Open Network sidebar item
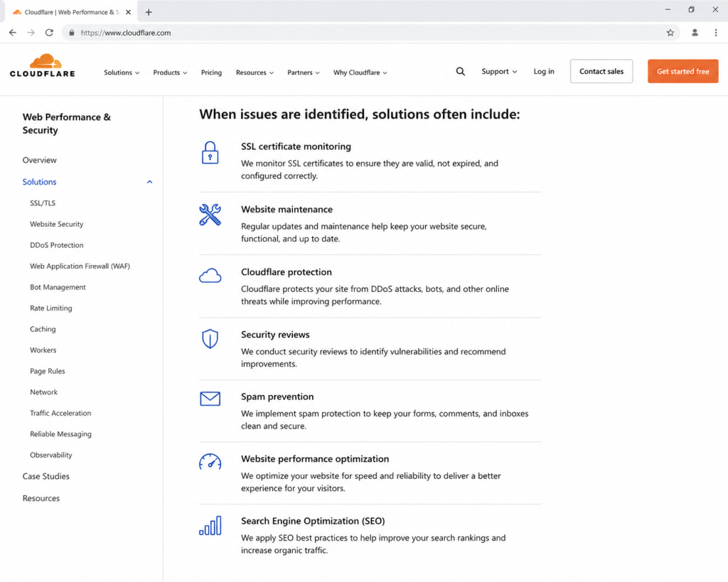The width and height of the screenshot is (728, 582). point(43,392)
